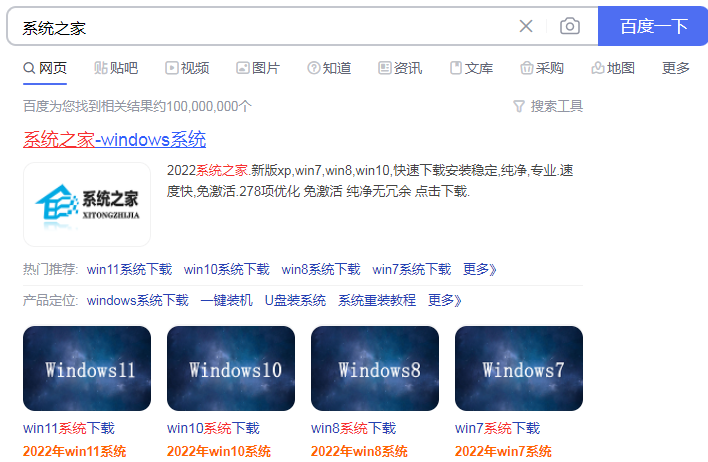Click the win7系统下载 caption under thumbnail
The height and width of the screenshot is (462, 708).
click(x=497, y=428)
